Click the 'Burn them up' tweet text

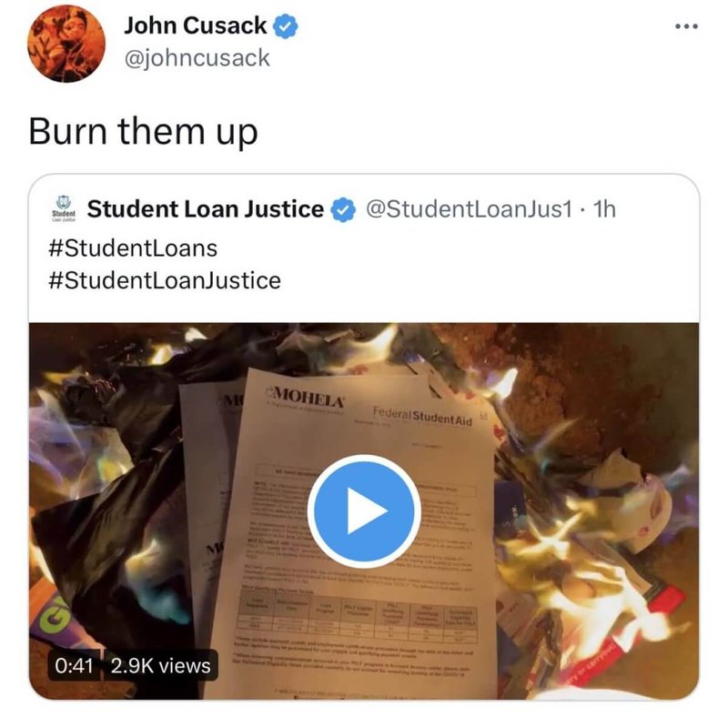click(x=143, y=132)
